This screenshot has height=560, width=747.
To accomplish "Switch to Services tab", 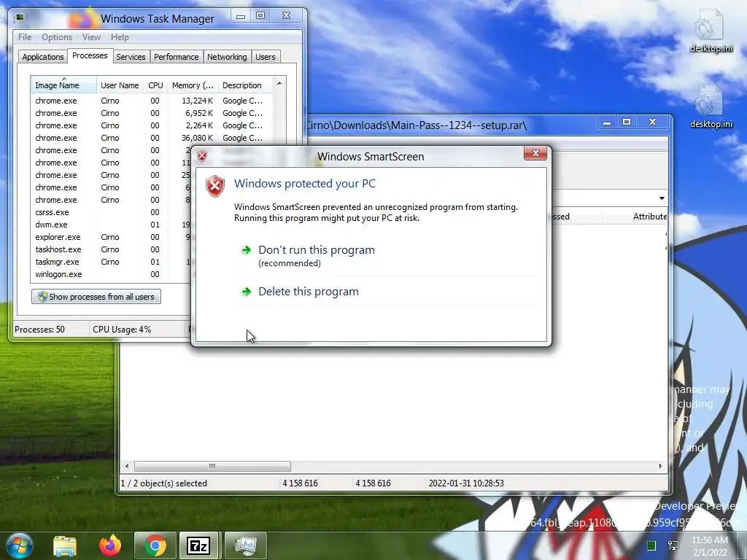I will tap(131, 57).
